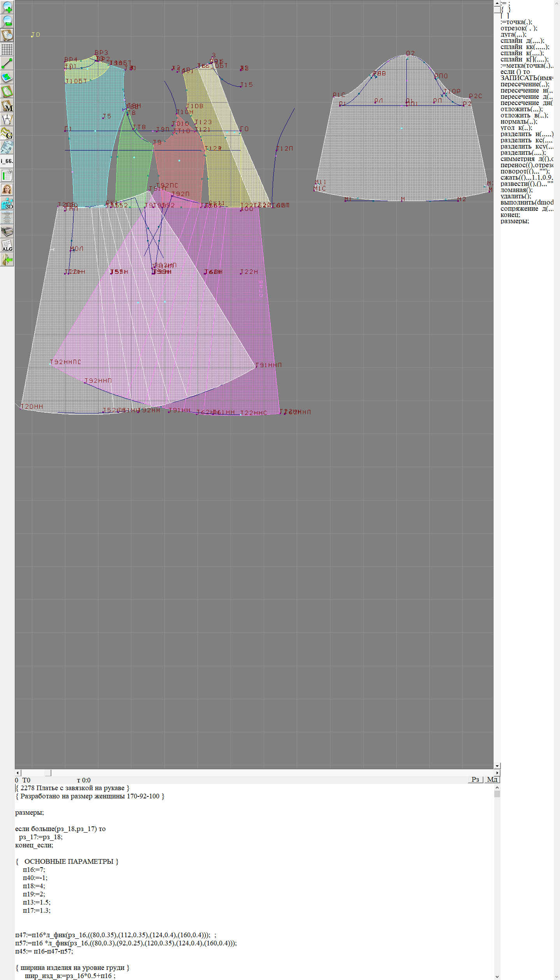560x980 pixels.
Task: Click the stacked books library icon
Action: [7, 231]
